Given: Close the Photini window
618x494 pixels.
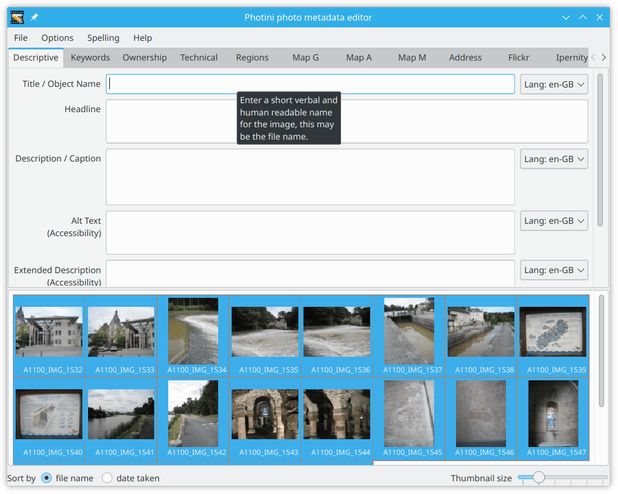Looking at the screenshot, I should click(599, 17).
